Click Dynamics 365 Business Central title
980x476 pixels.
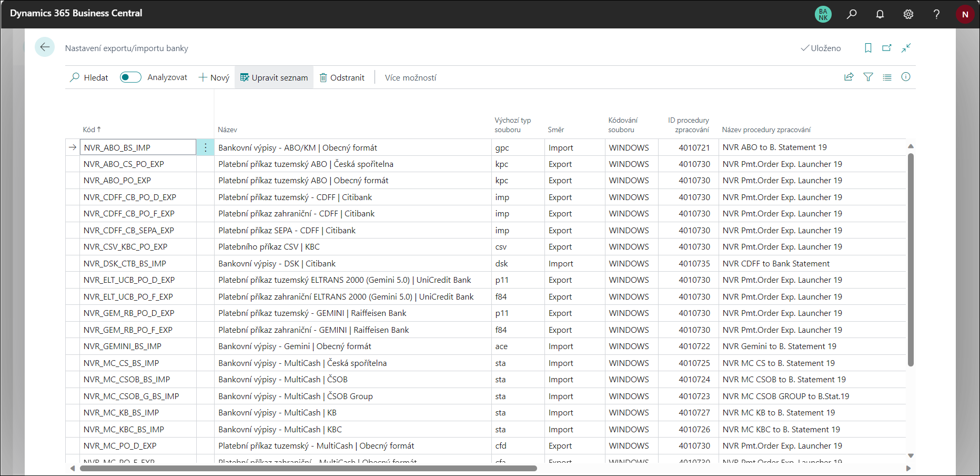tap(76, 13)
